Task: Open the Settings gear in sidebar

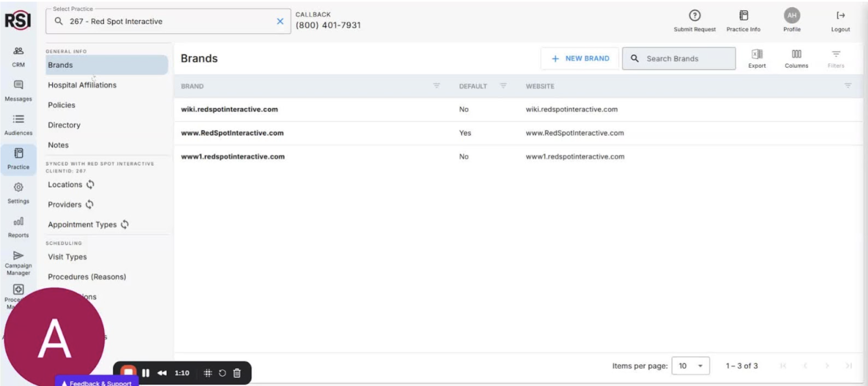Action: click(x=18, y=192)
